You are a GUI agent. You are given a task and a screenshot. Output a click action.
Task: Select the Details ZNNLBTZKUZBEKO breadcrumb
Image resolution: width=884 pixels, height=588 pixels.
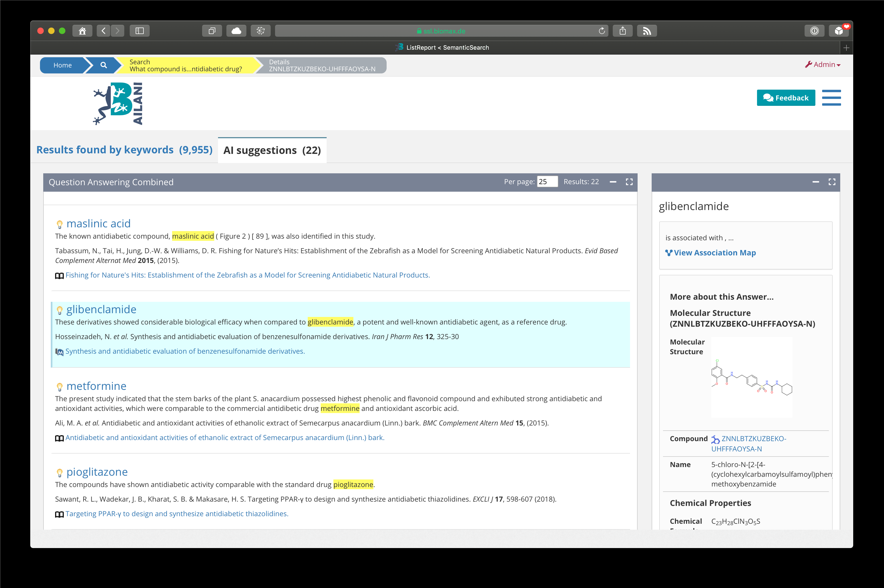click(322, 65)
